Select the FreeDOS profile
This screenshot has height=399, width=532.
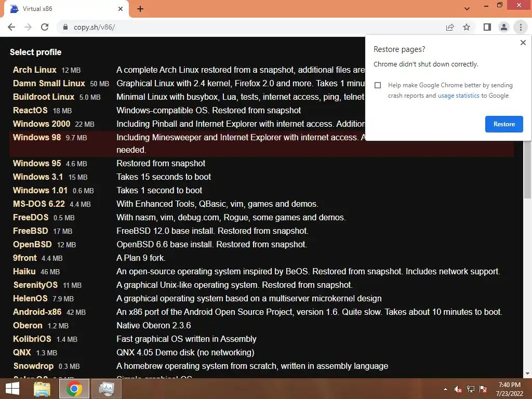[x=31, y=218]
